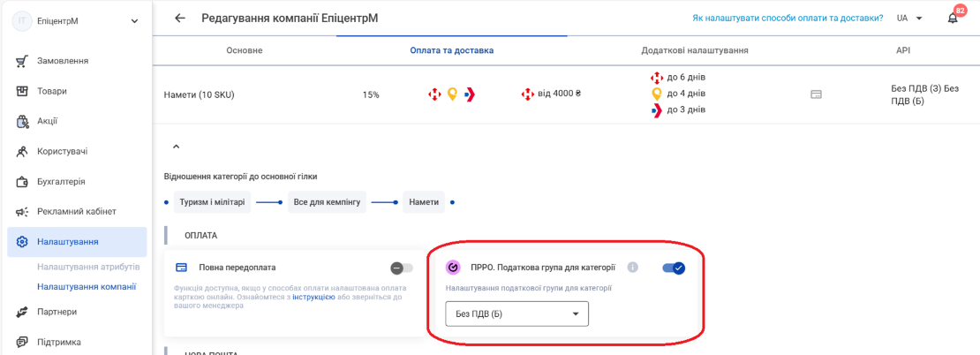Click the Товари box icon in sidebar
980x355 pixels.
(22, 91)
